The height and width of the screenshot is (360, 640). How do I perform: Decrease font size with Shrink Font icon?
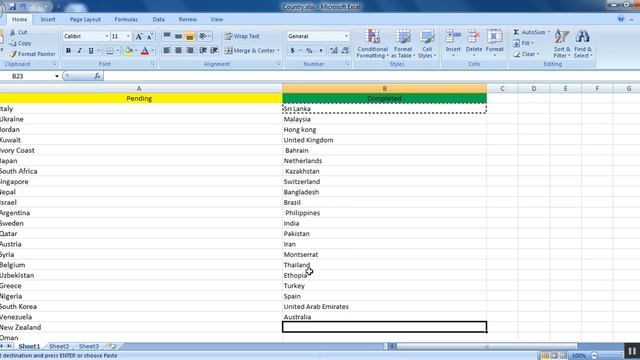[x=150, y=36]
